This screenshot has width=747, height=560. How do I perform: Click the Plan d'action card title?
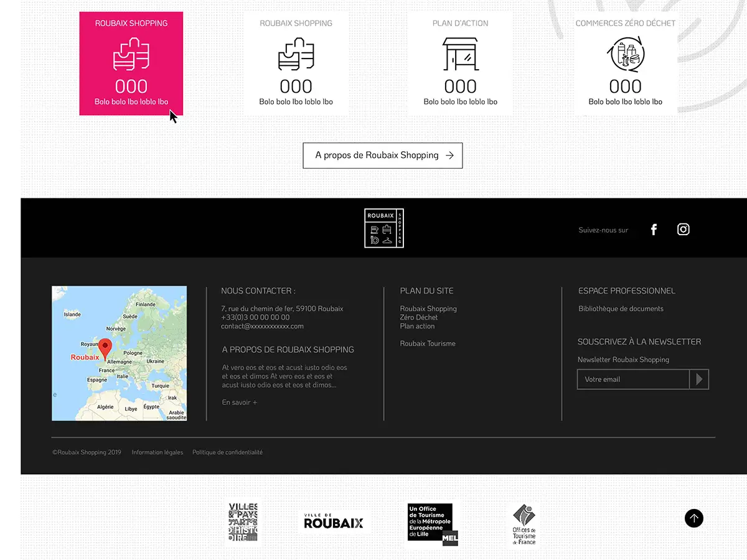tap(461, 23)
